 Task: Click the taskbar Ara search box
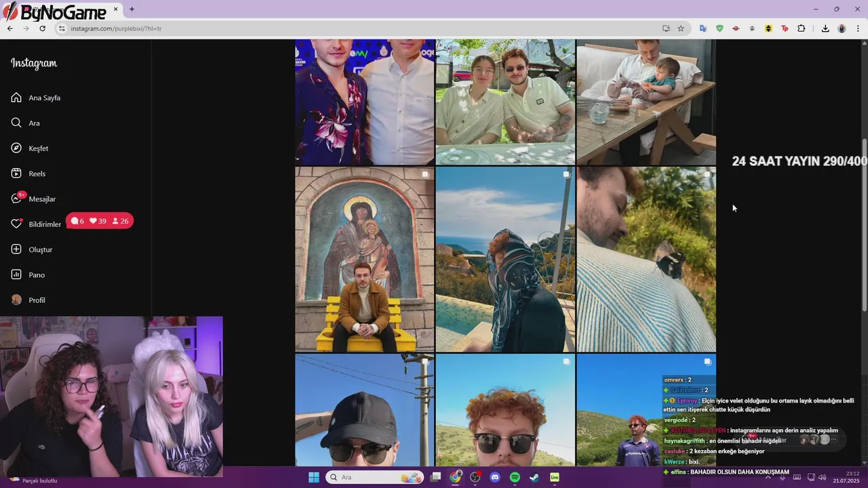[x=374, y=477]
